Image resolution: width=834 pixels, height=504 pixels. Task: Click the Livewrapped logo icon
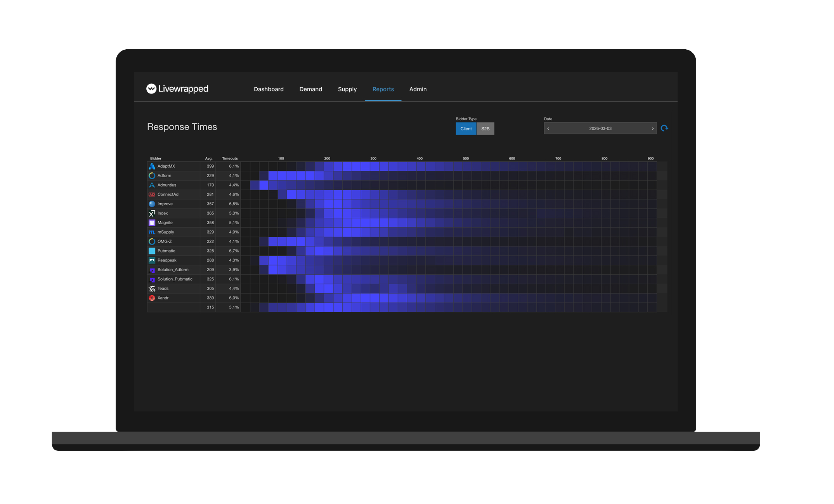coord(151,89)
